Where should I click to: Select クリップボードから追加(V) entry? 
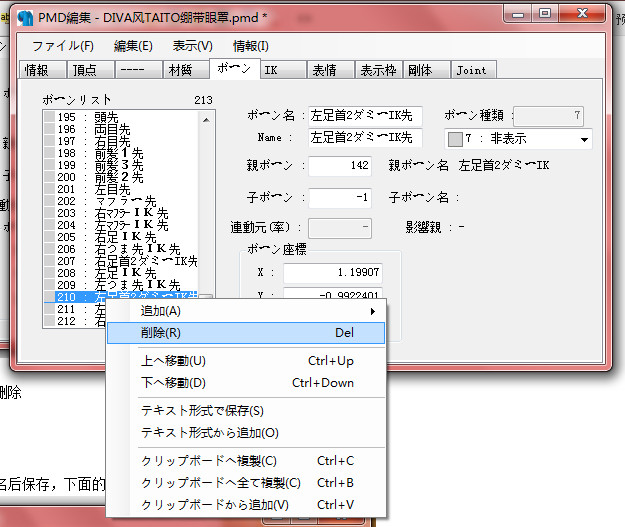tap(246, 505)
